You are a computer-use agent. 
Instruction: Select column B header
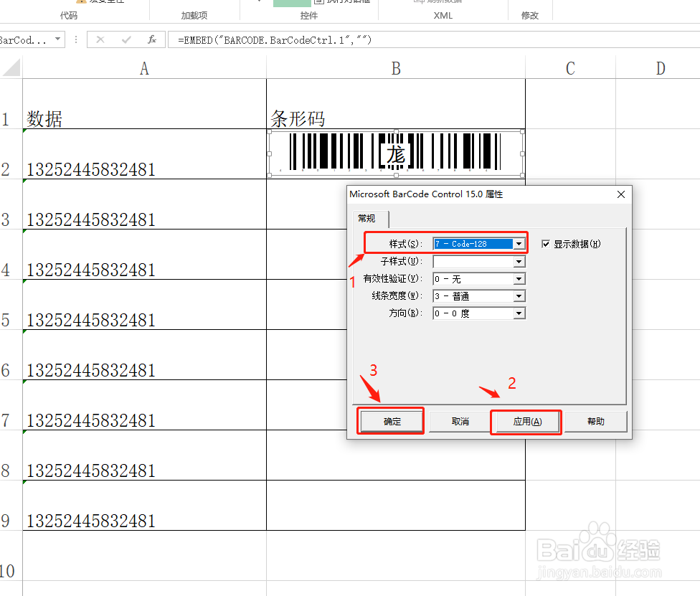(x=395, y=68)
